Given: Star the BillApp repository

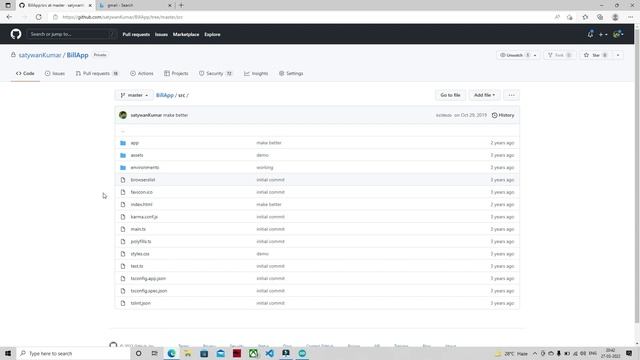Looking at the screenshot, I should click(596, 55).
